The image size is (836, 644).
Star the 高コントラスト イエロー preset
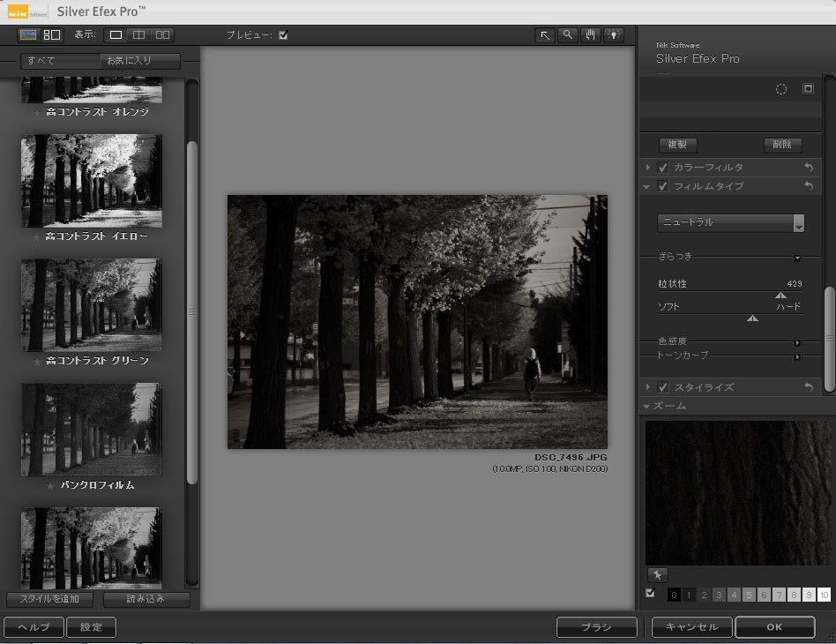pos(36,237)
